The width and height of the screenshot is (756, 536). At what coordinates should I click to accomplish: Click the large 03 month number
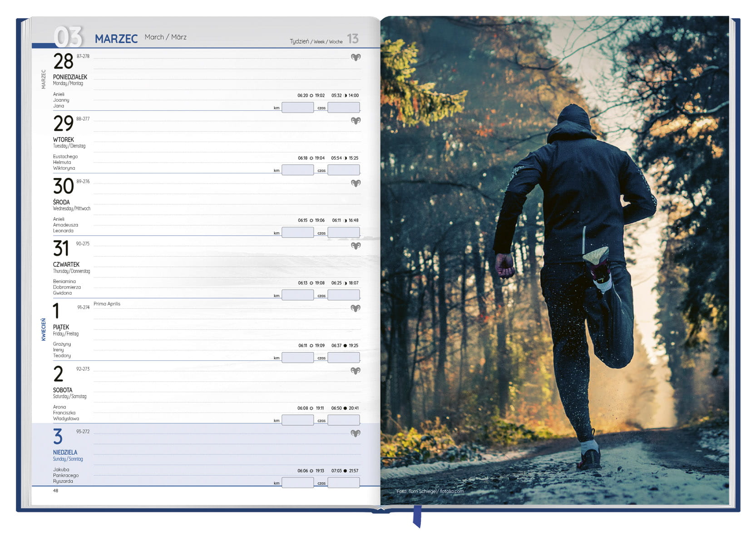[x=68, y=37]
